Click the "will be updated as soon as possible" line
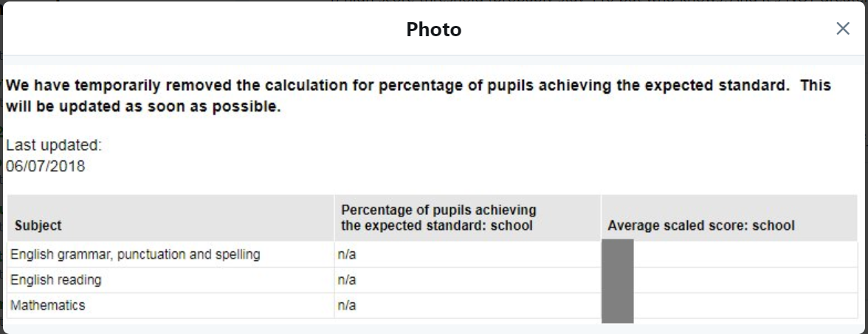 click(144, 106)
